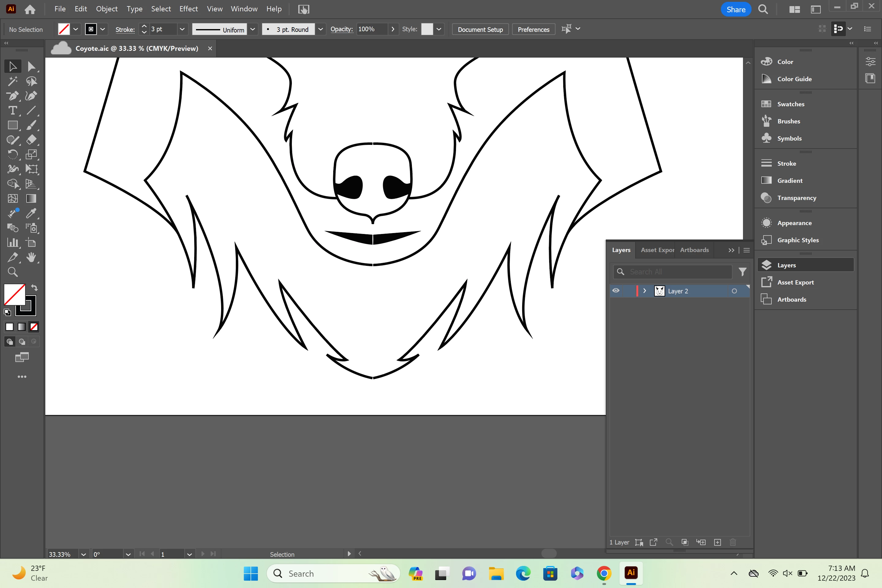Expand Layer 2 contents
The image size is (882, 588).
pyautogui.click(x=644, y=291)
